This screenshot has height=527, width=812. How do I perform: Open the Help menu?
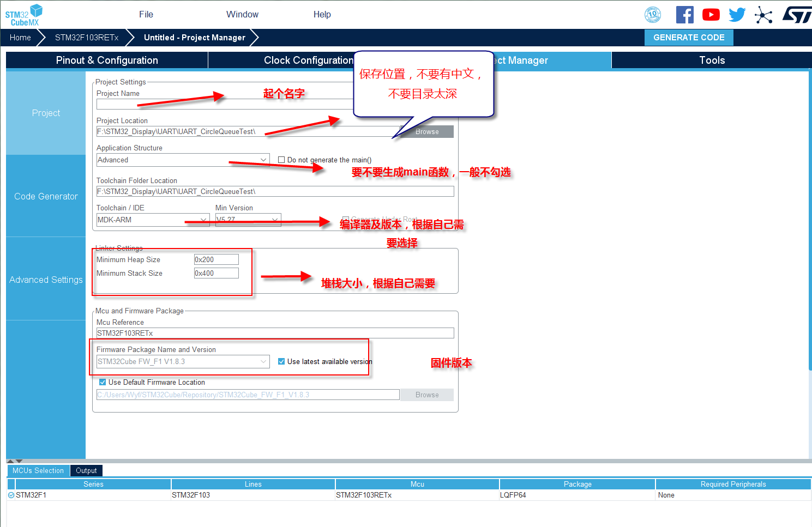point(322,15)
